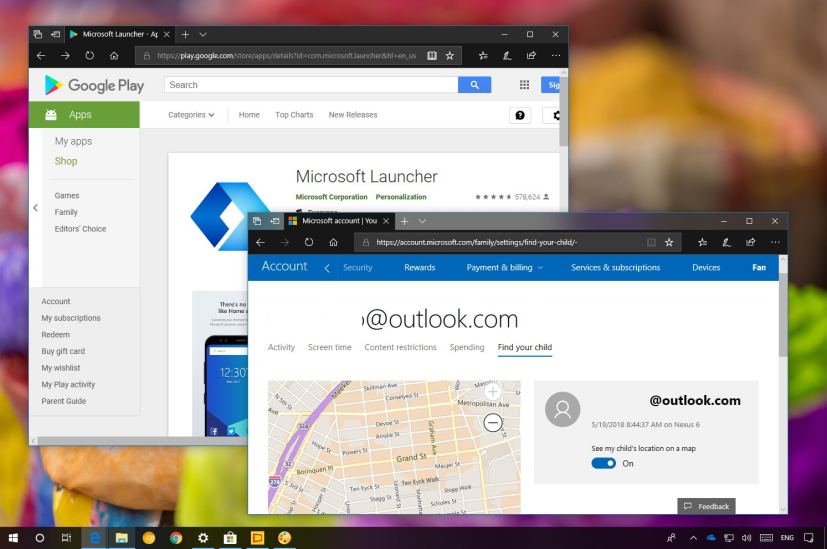Open Settings and more in Google Play window

click(556, 55)
